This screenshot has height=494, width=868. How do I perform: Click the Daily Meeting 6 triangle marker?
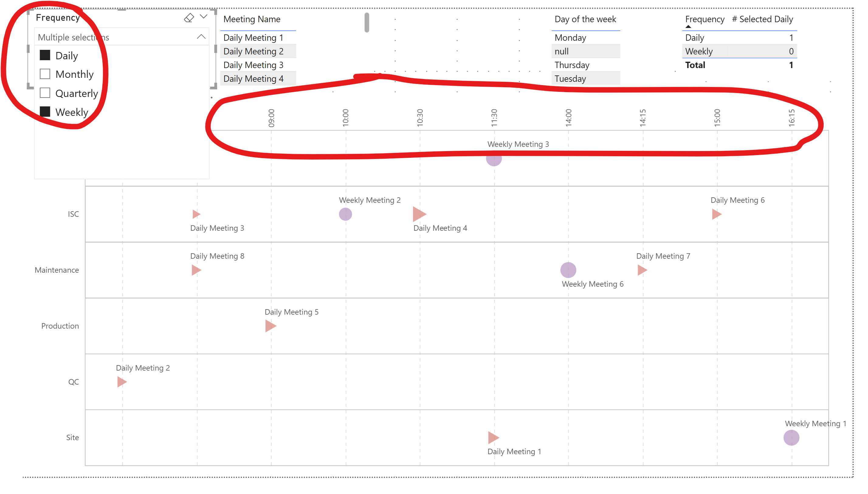[x=716, y=214]
